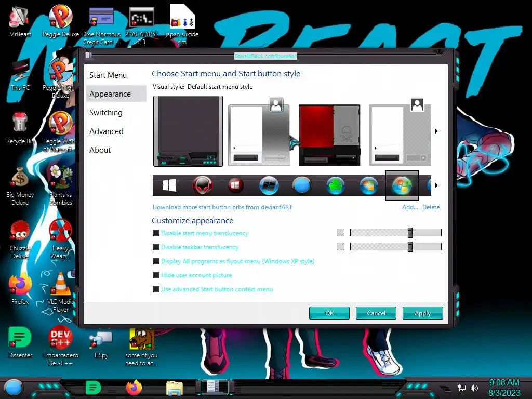
Task: Open File Explorer from the taskbar
Action: [175, 388]
